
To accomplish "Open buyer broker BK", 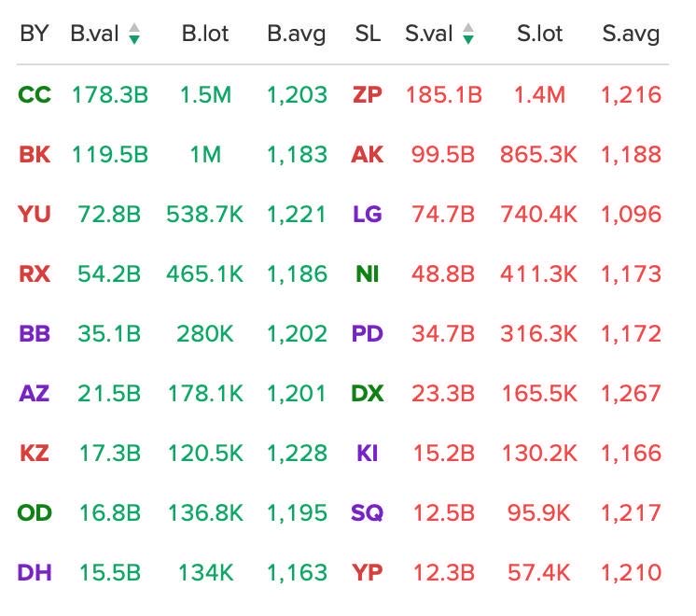I will point(35,154).
